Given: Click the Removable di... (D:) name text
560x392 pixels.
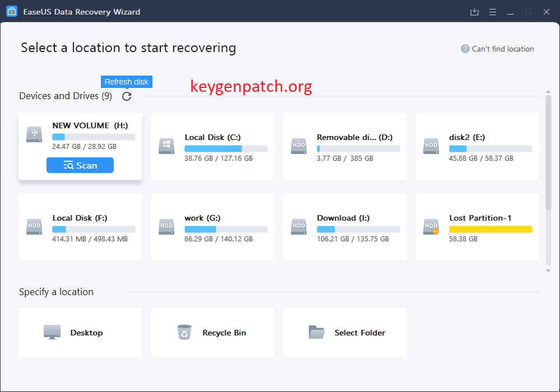Looking at the screenshot, I should 355,137.
